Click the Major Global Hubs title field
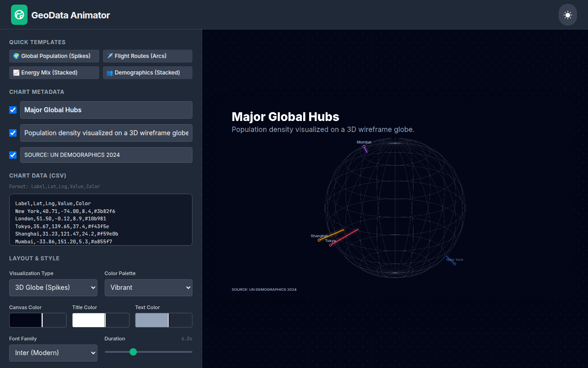588x368 pixels. coord(106,110)
